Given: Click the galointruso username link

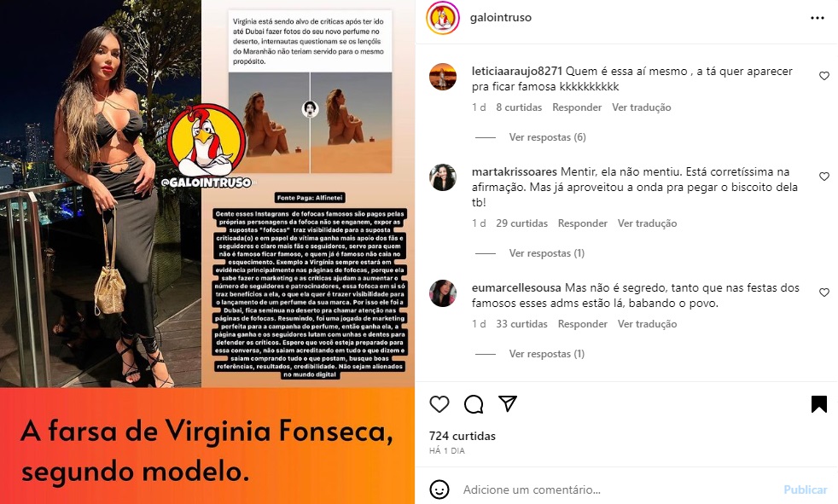Looking at the screenshot, I should click(x=501, y=18).
